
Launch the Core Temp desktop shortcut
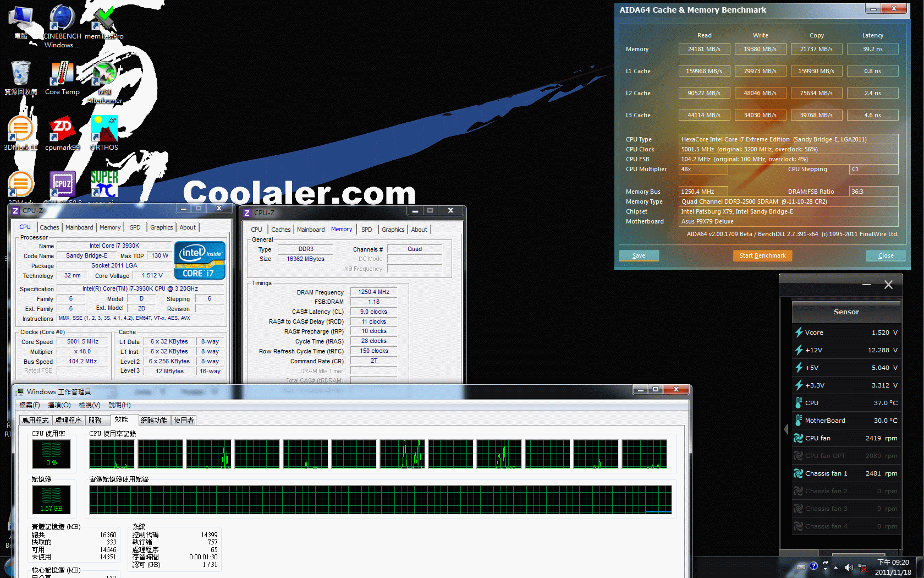(x=62, y=78)
